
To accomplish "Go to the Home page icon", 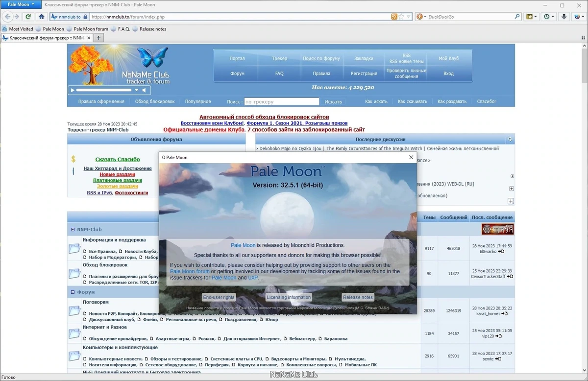I will coord(42,16).
